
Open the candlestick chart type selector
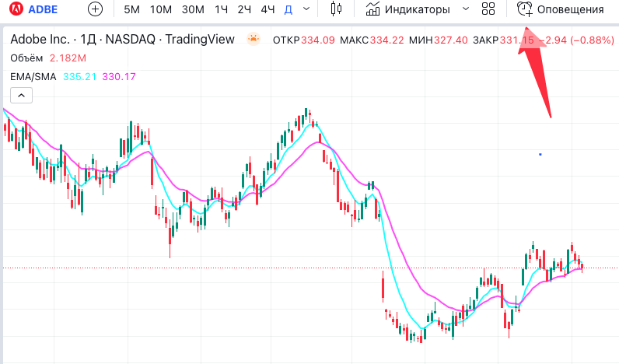336,9
